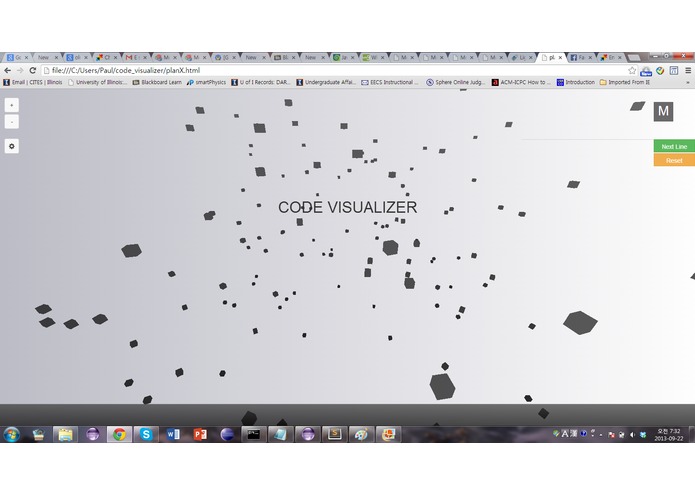Open University of Illinois bookmark

(98, 82)
